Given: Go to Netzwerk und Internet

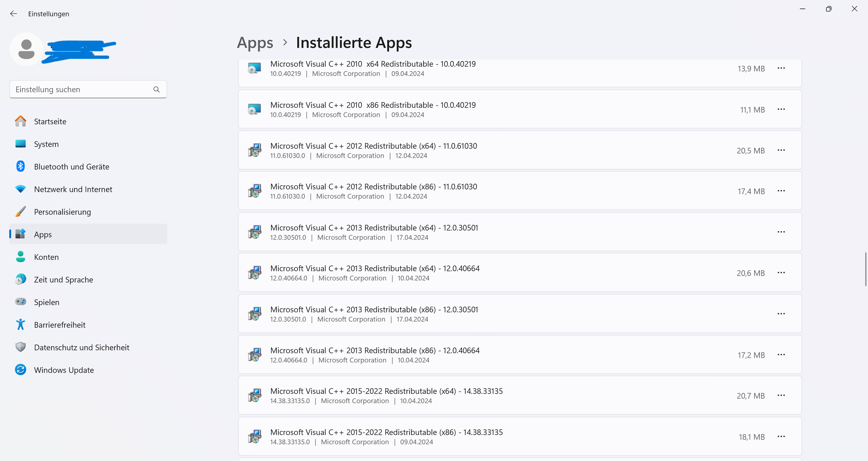Looking at the screenshot, I should pyautogui.click(x=73, y=189).
